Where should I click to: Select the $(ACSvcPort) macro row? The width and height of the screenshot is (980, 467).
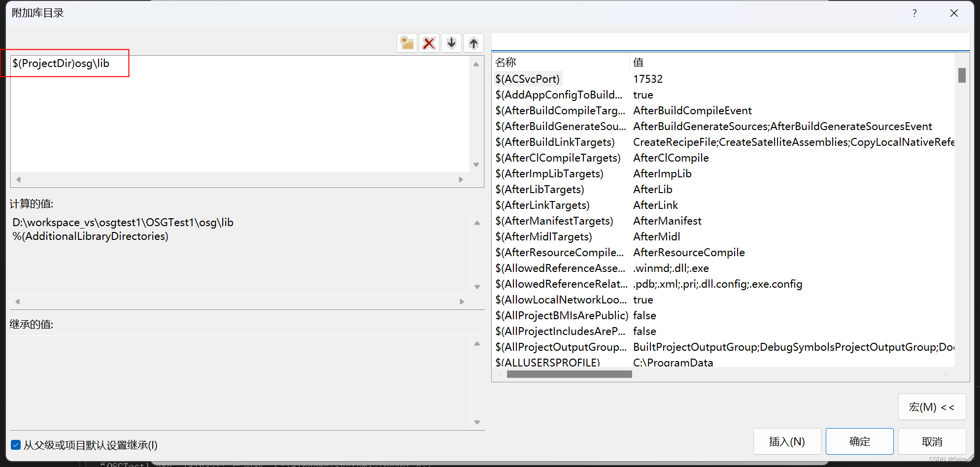click(528, 79)
